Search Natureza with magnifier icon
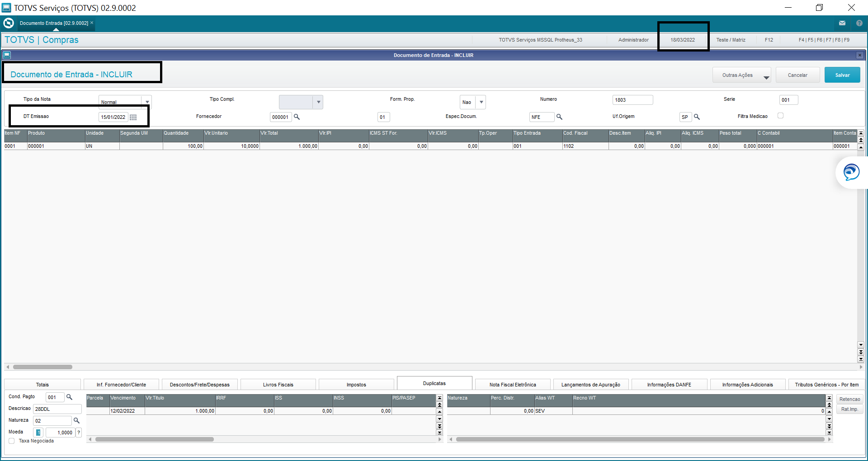Image resolution: width=868 pixels, height=461 pixels. pyautogui.click(x=77, y=420)
